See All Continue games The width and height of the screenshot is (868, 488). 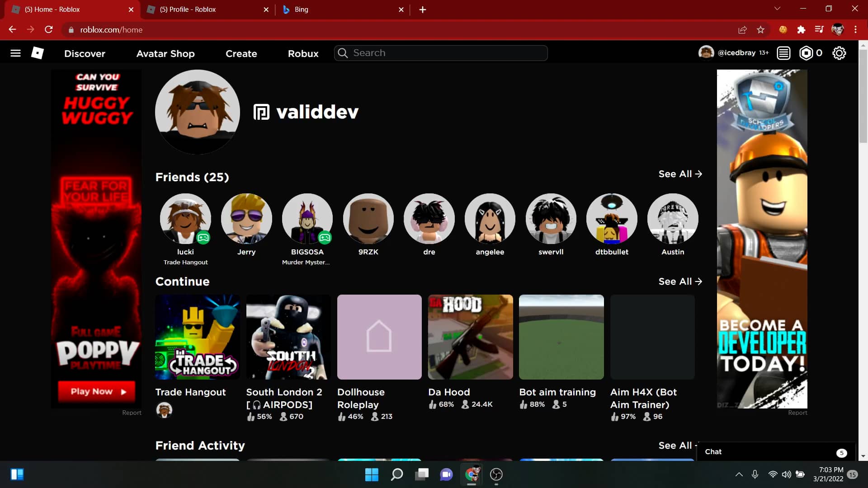680,282
